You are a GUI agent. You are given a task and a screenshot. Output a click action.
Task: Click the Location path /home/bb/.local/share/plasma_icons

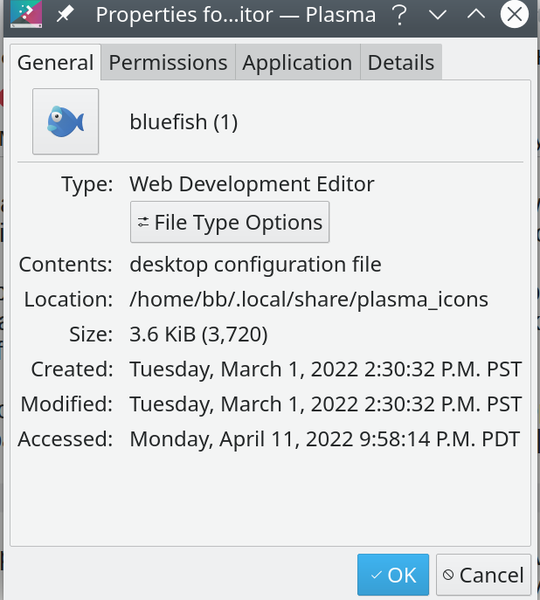pos(309,299)
